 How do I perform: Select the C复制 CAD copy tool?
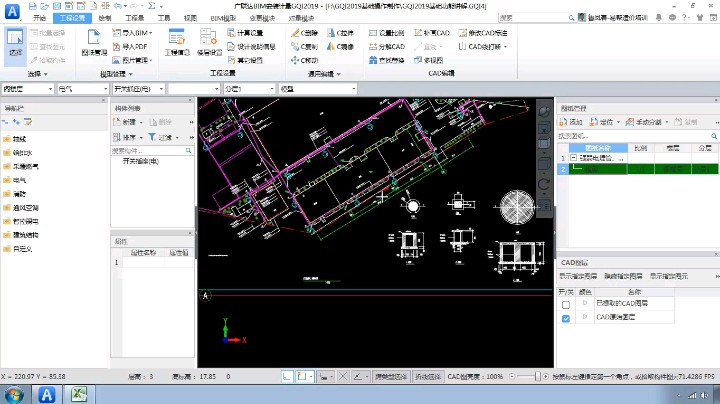[304, 46]
